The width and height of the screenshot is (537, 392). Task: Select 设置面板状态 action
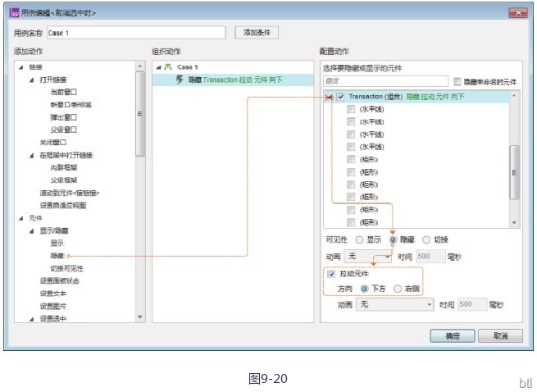click(60, 281)
